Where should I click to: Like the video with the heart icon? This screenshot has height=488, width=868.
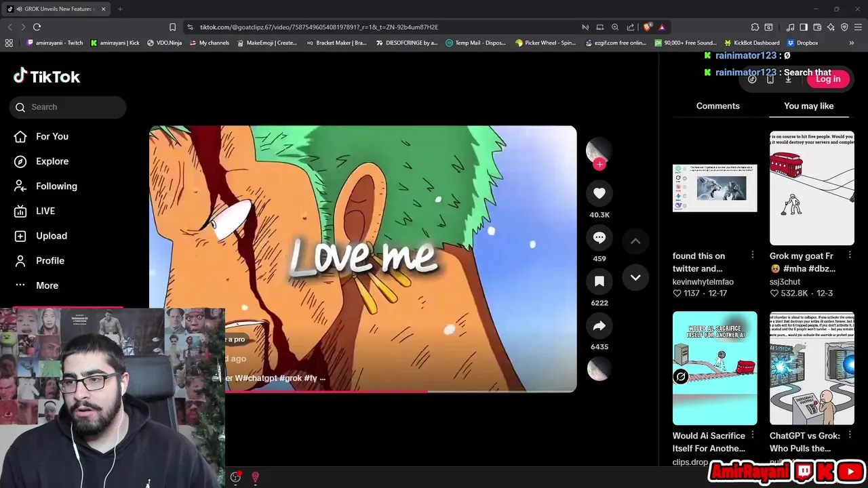pos(599,194)
